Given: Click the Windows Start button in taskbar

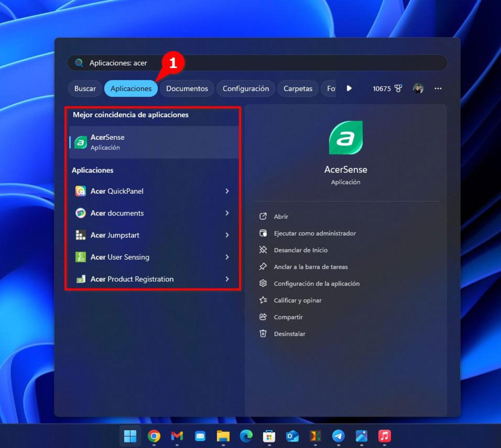Looking at the screenshot, I should [x=130, y=436].
